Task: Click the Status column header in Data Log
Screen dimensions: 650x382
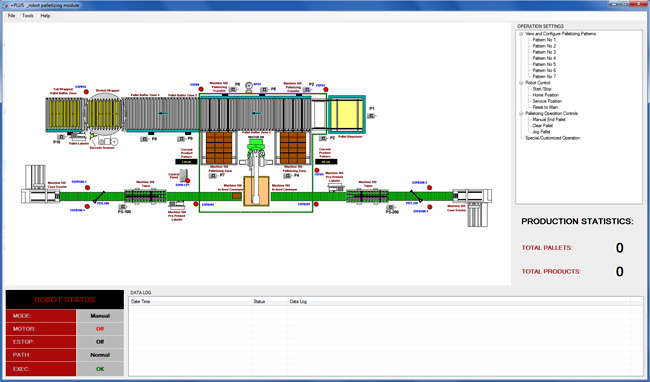Action: point(269,302)
